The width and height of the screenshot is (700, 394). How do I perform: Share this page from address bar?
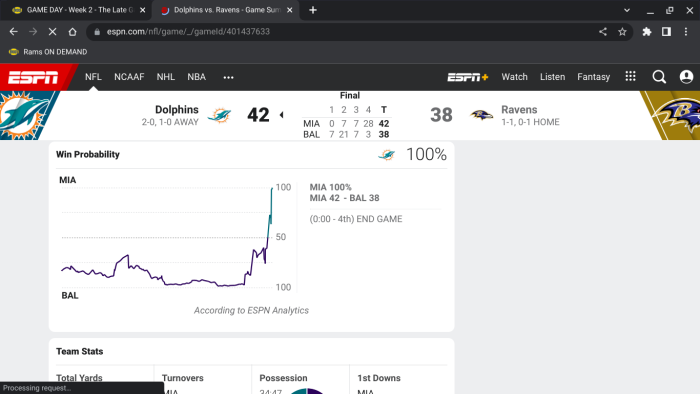[603, 32]
